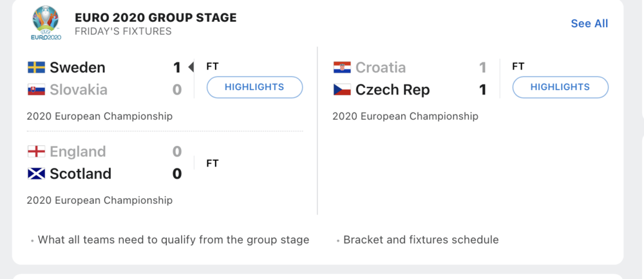
Task: Open the England vs Scotland FT match status
Action: [x=213, y=163]
